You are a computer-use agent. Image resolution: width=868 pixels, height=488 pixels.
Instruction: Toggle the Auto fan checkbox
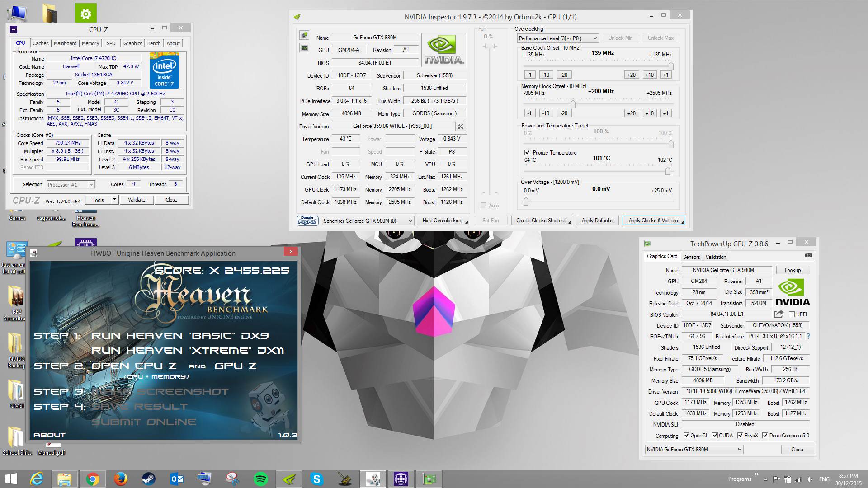(483, 206)
